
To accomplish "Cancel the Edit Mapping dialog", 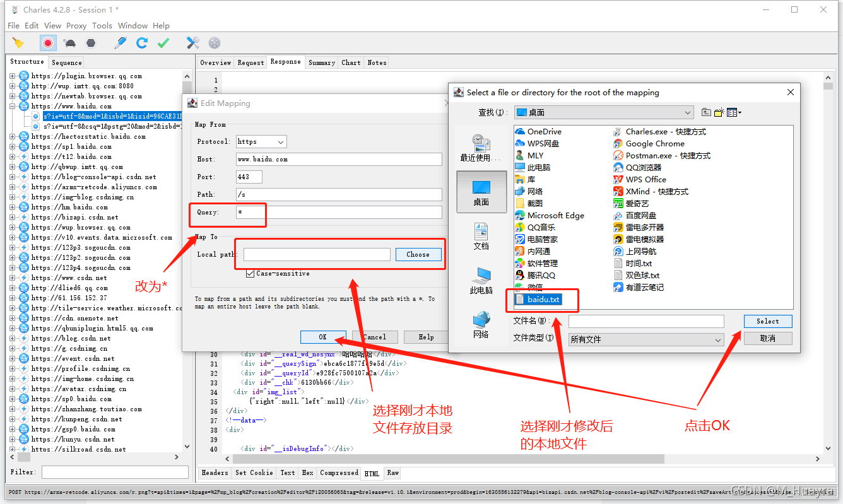I will click(375, 337).
